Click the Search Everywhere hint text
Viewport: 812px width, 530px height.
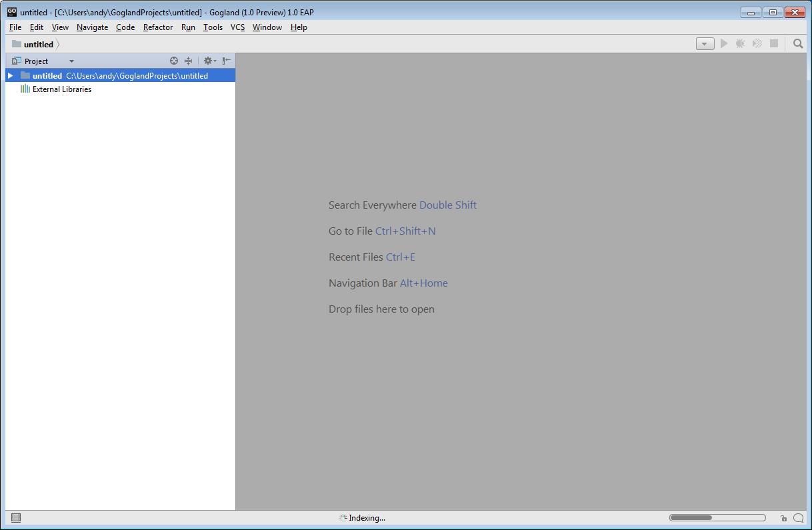(403, 205)
